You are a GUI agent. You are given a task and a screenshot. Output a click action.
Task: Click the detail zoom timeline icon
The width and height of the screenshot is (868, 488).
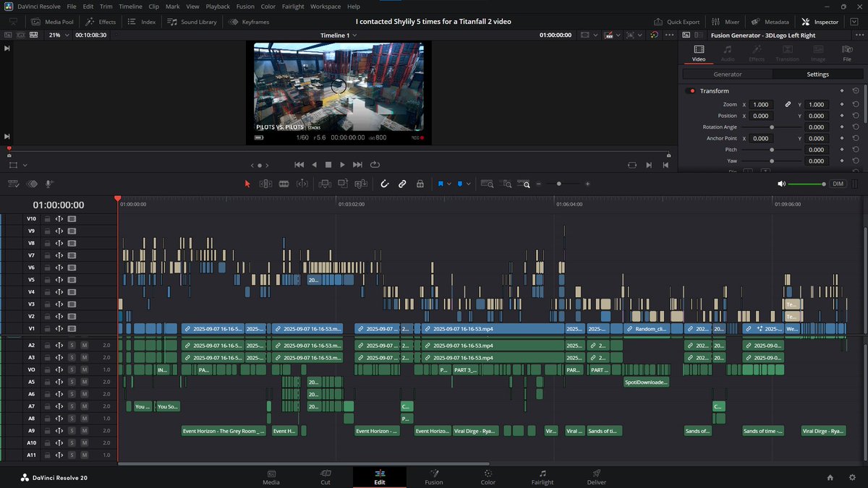(507, 184)
